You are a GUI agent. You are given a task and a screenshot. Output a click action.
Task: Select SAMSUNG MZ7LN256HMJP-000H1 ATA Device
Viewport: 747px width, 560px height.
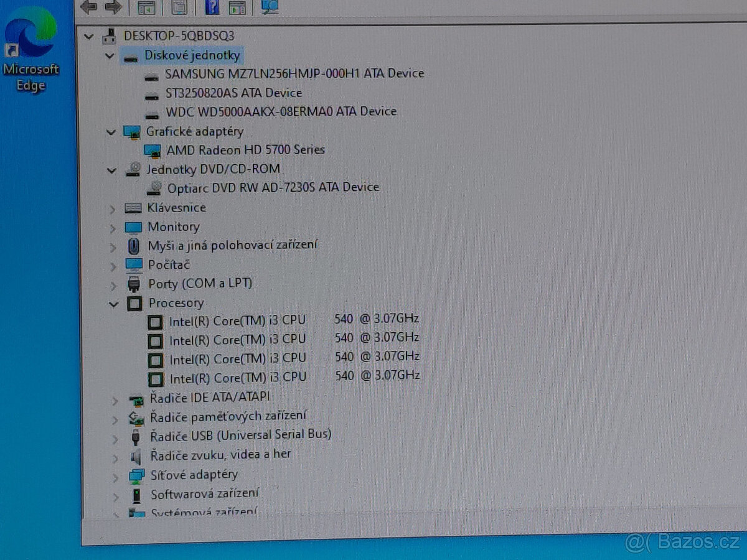click(294, 73)
